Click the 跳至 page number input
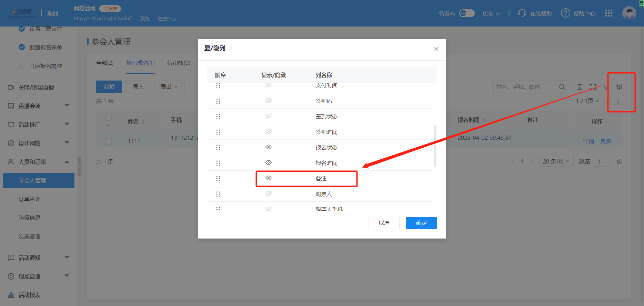This screenshot has width=644, height=306. point(603,161)
